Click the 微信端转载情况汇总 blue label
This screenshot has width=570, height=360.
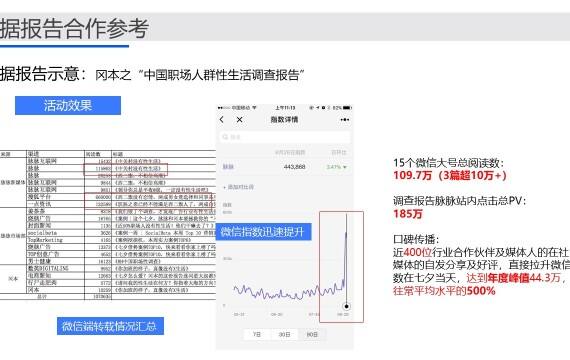(x=110, y=326)
